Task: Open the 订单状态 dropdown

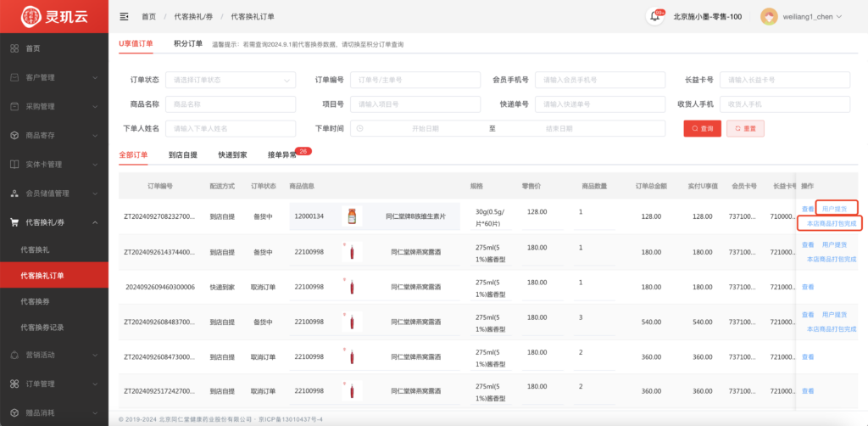Action: pyautogui.click(x=231, y=81)
